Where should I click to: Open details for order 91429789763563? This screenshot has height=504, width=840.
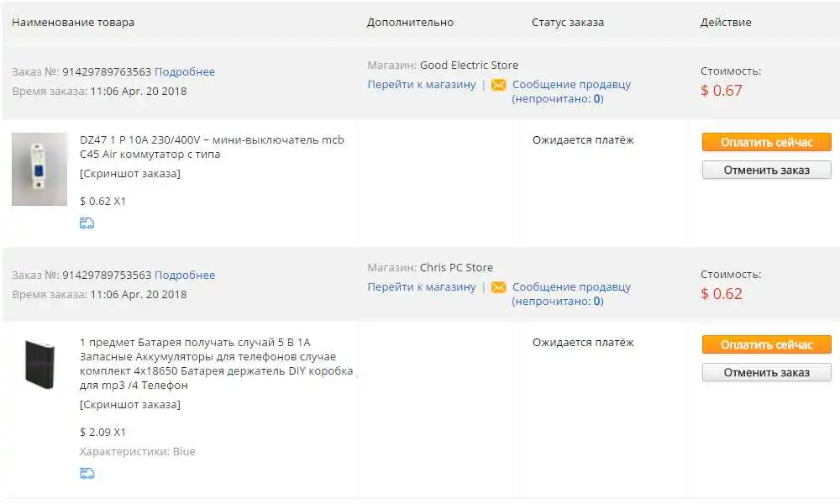pos(185,71)
